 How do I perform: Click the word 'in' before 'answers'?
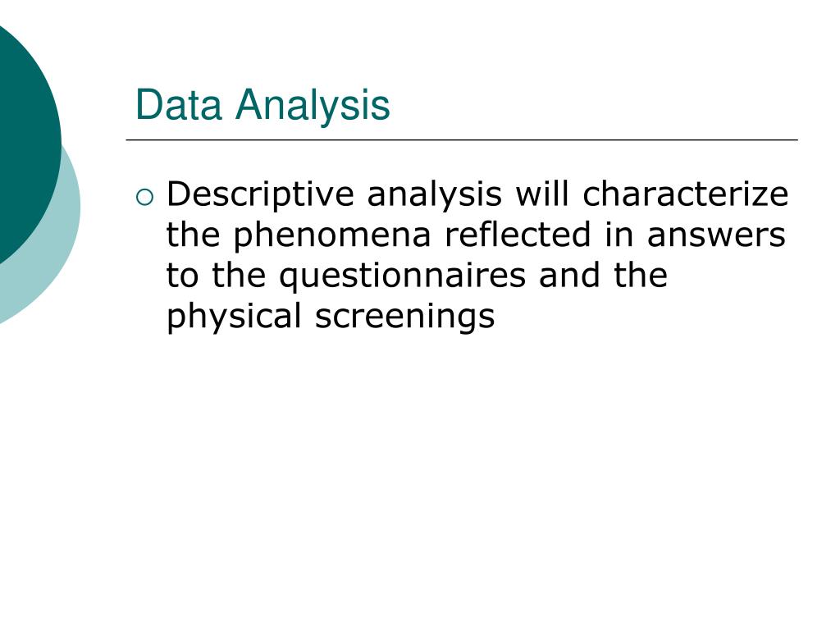click(x=619, y=234)
